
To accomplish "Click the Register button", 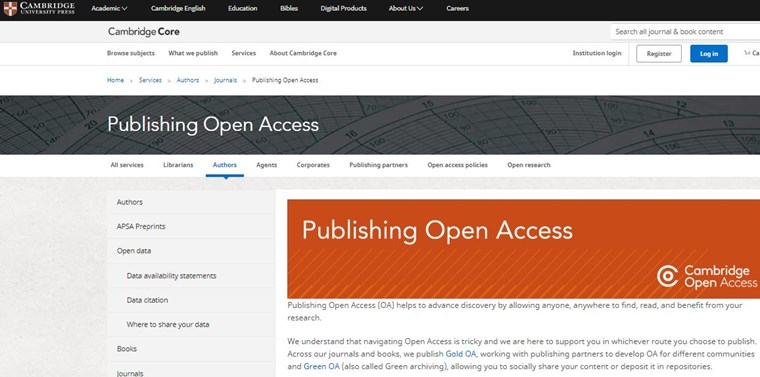I will pos(659,54).
